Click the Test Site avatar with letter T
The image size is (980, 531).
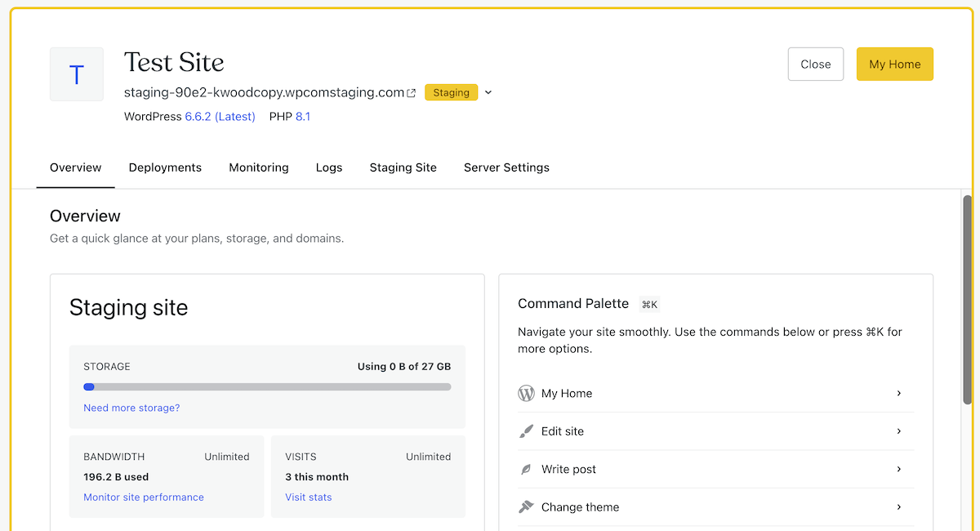pos(77,74)
